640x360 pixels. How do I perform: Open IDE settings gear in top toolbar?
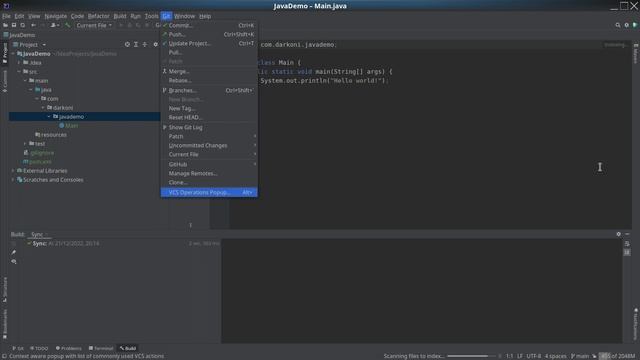point(627,25)
